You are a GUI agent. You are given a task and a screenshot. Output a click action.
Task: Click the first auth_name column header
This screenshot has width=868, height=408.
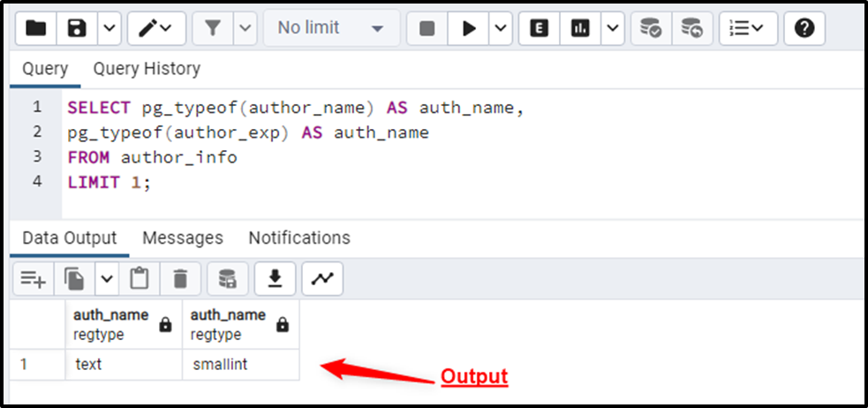coord(124,324)
